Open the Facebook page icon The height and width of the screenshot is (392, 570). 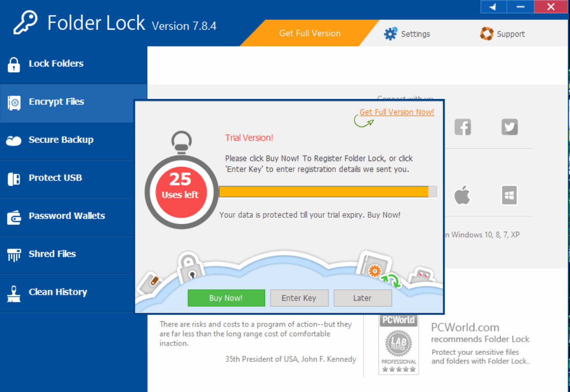[x=463, y=127]
